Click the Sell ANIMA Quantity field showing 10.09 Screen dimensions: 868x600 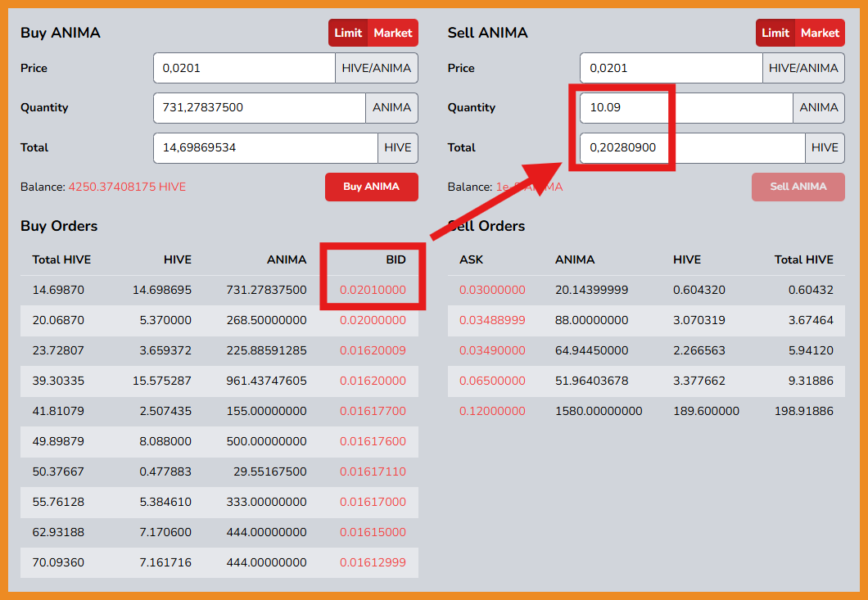click(x=686, y=107)
